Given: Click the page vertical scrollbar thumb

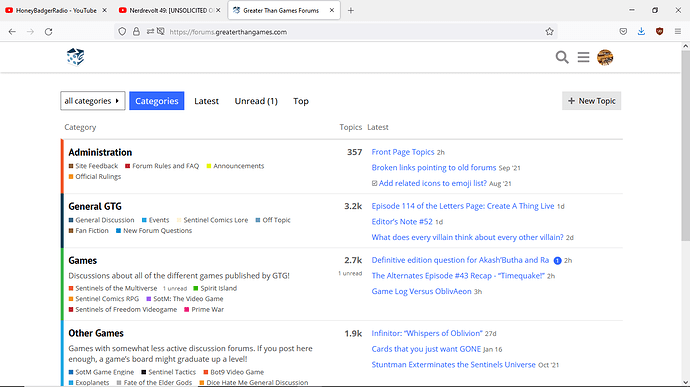Looking at the screenshot, I should [686, 145].
